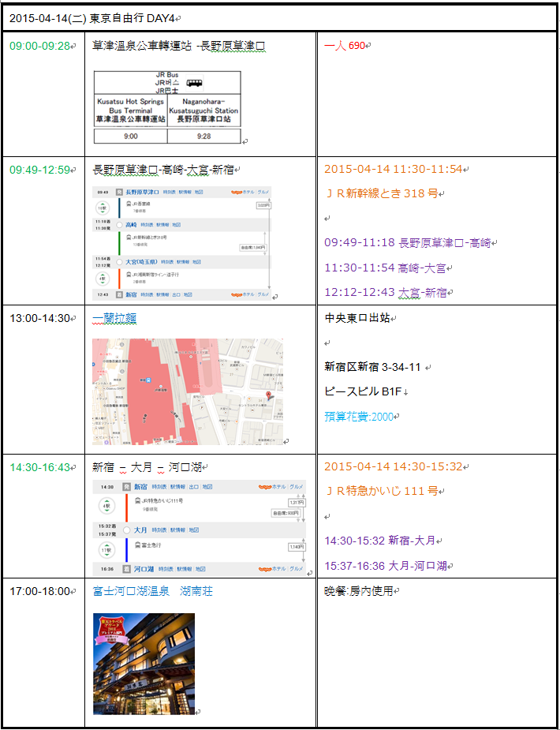Viewport: 560px width, 730px height.
Task: Select the 湖南荘 hotel photo
Action: pos(144,664)
